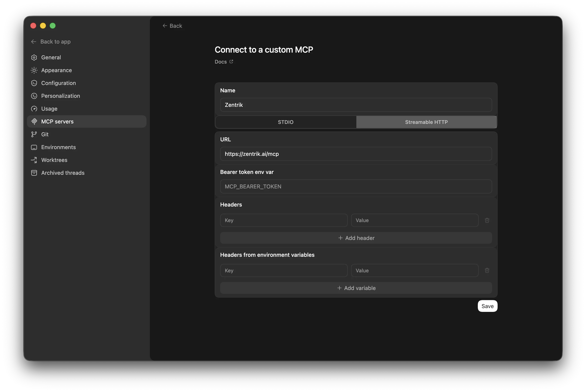Screen dimensions: 586x392
Task: Open Appearance settings via sun icon
Action: (34, 70)
